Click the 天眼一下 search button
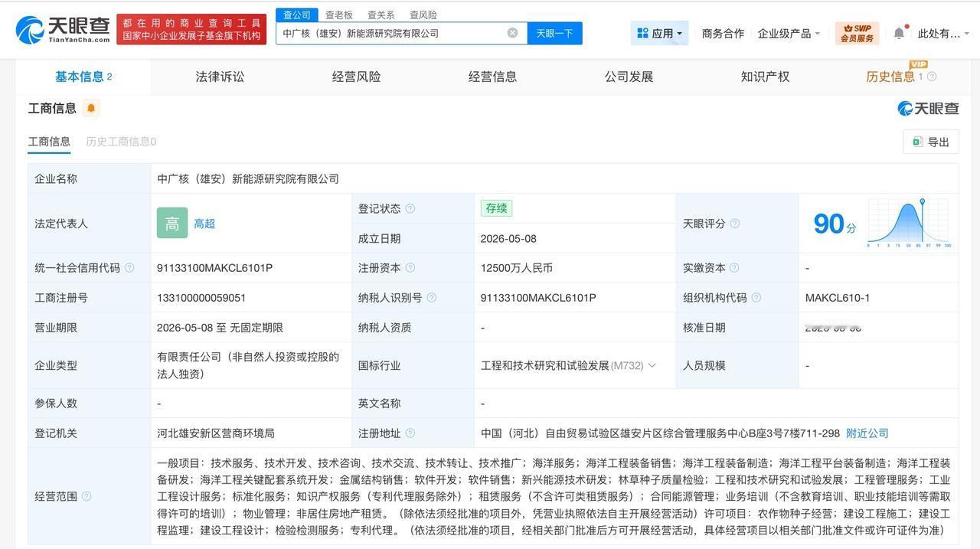 554,33
